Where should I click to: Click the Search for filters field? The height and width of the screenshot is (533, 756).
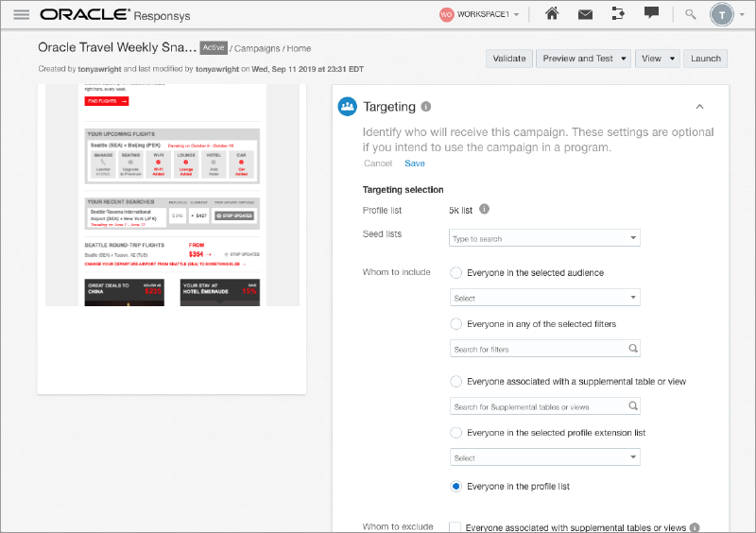pyautogui.click(x=545, y=349)
